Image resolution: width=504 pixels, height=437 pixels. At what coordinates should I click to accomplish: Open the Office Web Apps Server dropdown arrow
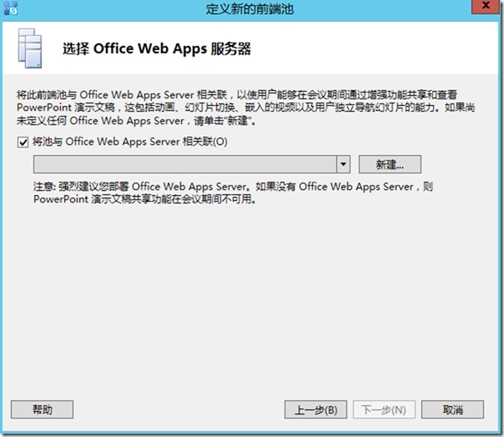343,164
